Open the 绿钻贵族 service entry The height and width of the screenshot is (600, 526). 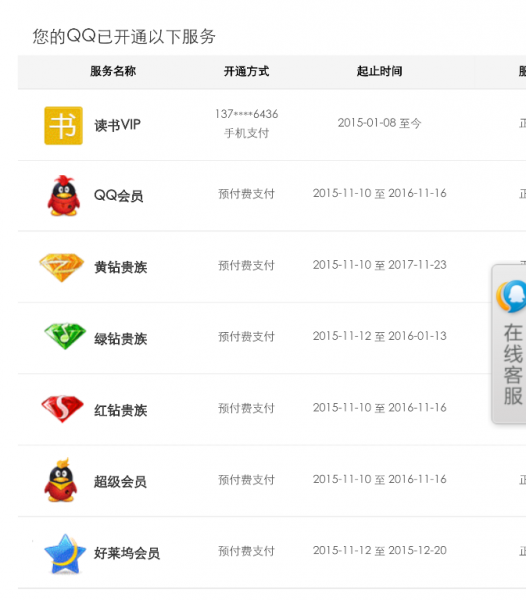click(121, 339)
